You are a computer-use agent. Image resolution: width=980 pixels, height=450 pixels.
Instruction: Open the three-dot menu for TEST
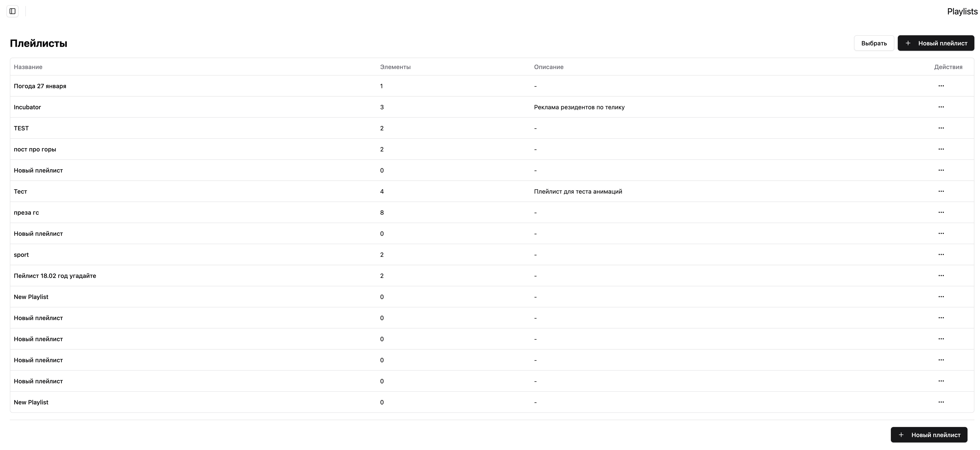(x=941, y=128)
